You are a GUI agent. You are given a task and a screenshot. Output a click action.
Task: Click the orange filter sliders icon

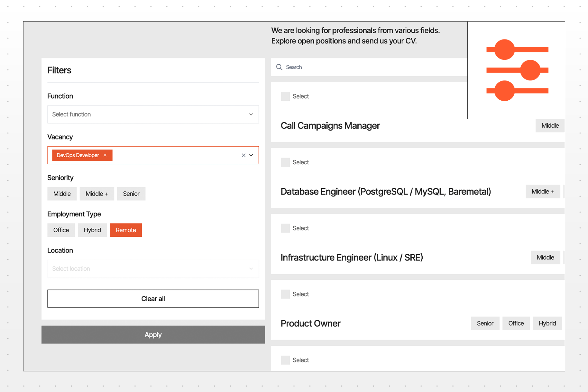click(x=517, y=70)
